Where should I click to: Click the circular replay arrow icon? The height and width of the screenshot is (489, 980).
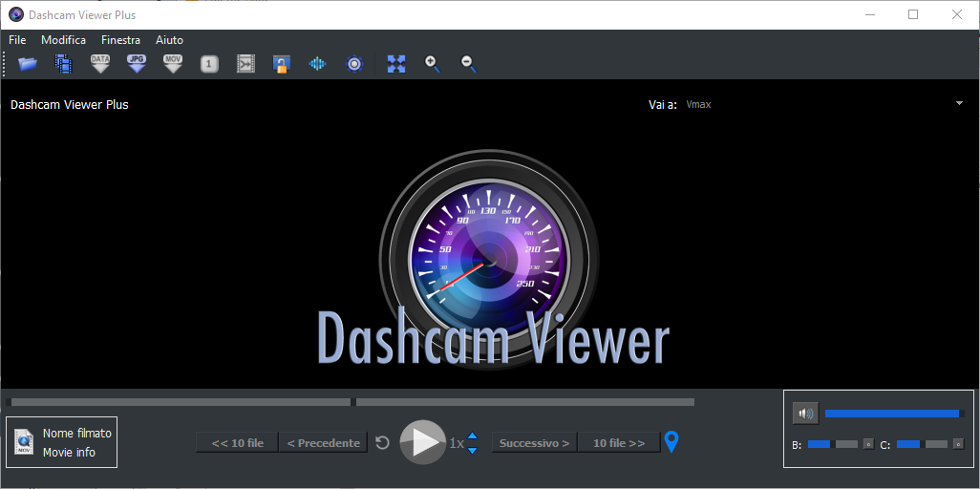pos(382,443)
